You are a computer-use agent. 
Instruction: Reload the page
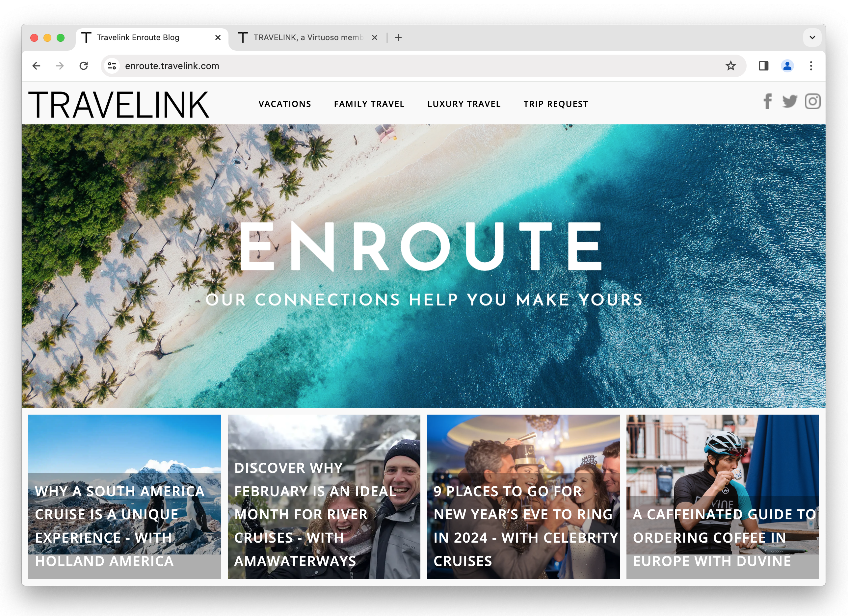pos(84,66)
